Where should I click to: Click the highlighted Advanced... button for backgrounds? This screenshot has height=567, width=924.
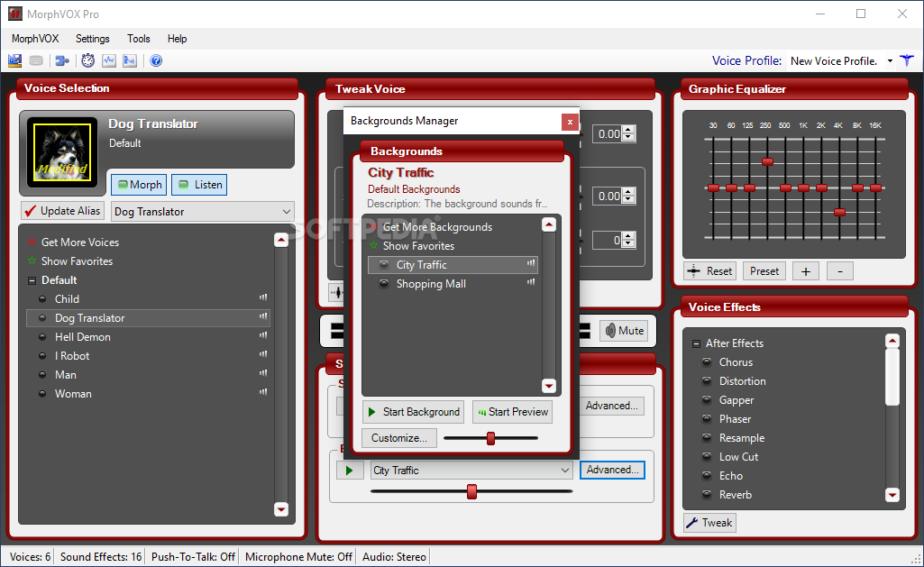(x=612, y=470)
